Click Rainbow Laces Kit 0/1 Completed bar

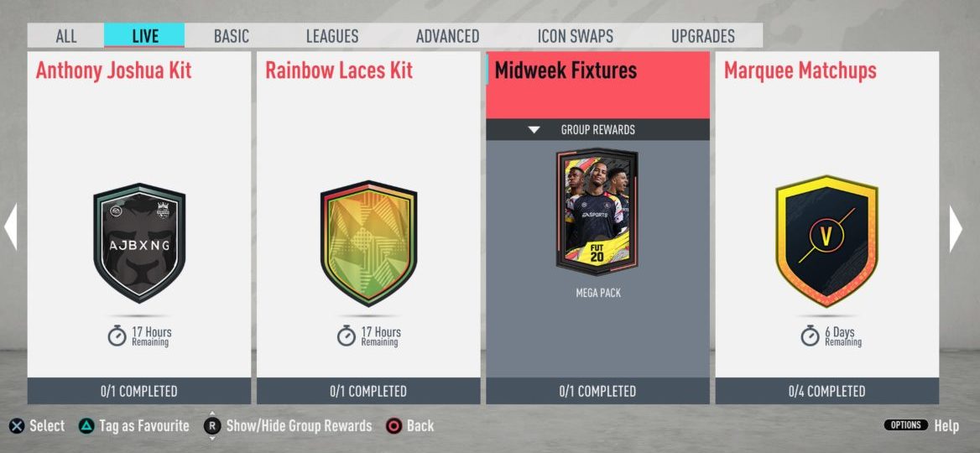(x=368, y=391)
